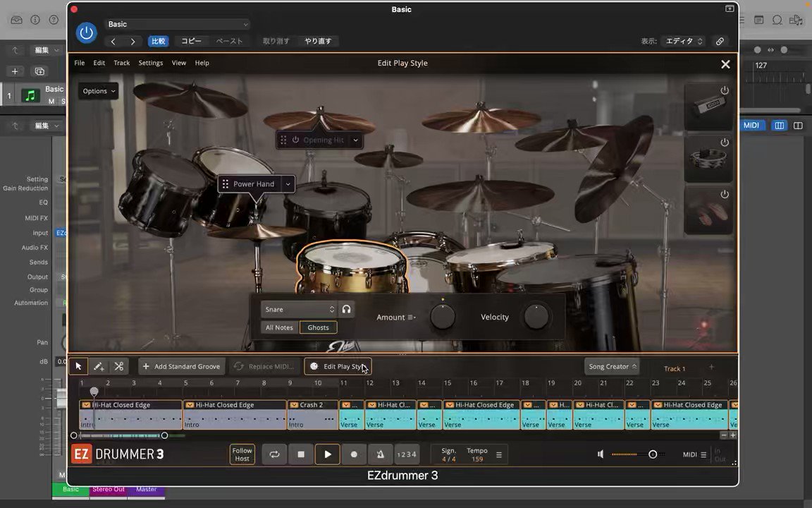812x508 pixels.
Task: Click the stop button in the transport
Action: click(x=301, y=454)
